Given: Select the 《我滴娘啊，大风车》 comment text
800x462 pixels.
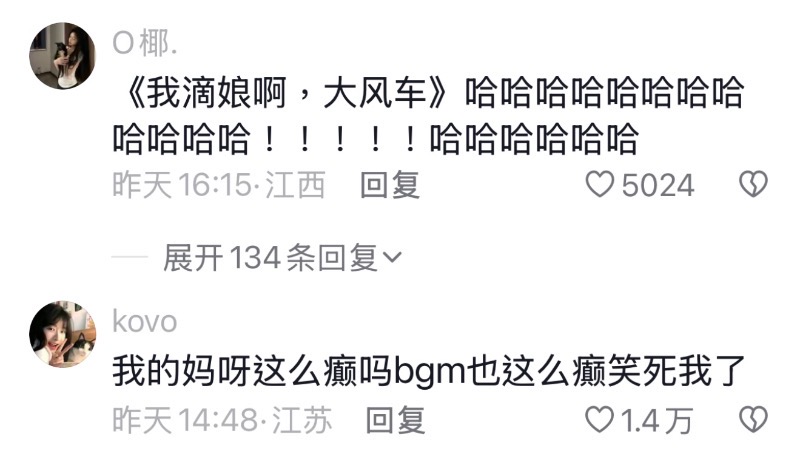Looking at the screenshot, I should pos(429,116).
